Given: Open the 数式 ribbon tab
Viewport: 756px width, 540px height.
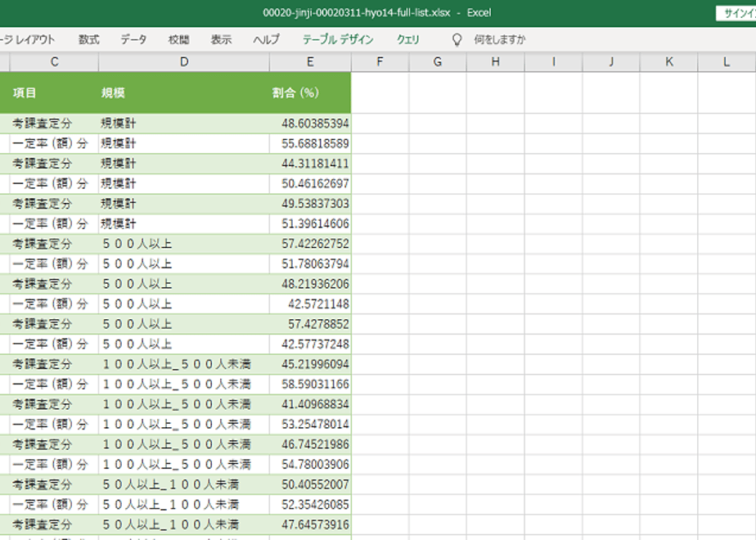Looking at the screenshot, I should point(88,39).
